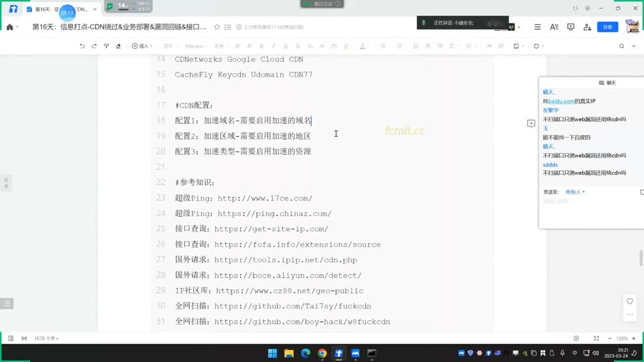Toggle numbered list
The width and height of the screenshot is (644, 362).
pos(399,46)
